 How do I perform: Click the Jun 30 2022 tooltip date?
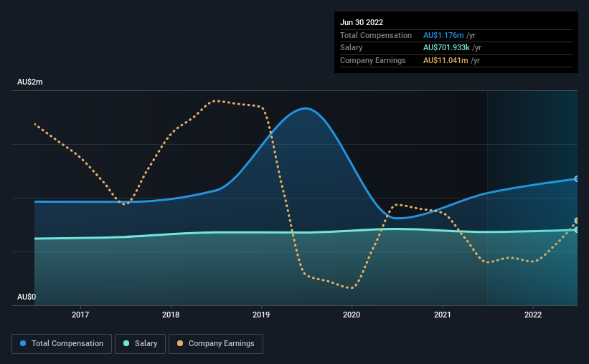coord(362,22)
